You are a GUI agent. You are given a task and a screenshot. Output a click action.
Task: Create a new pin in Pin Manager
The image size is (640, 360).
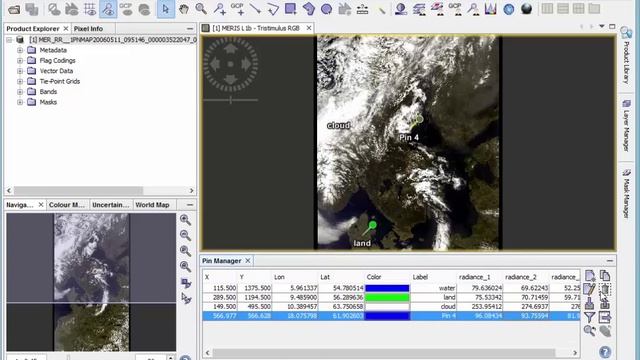[590, 276]
